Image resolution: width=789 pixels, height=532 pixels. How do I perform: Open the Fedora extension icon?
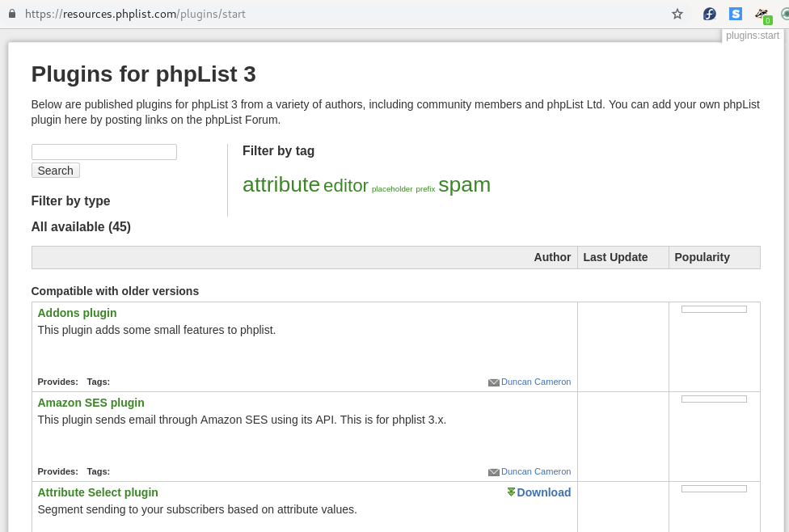pyautogui.click(x=709, y=14)
